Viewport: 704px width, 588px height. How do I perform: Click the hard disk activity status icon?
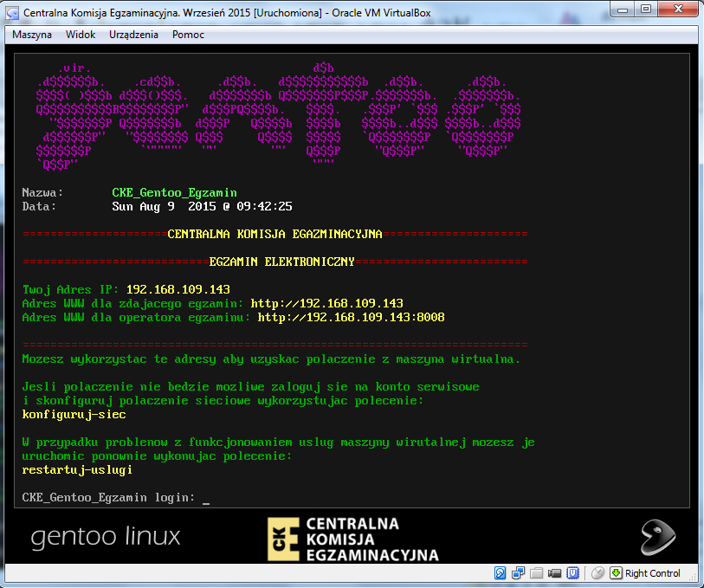click(500, 573)
